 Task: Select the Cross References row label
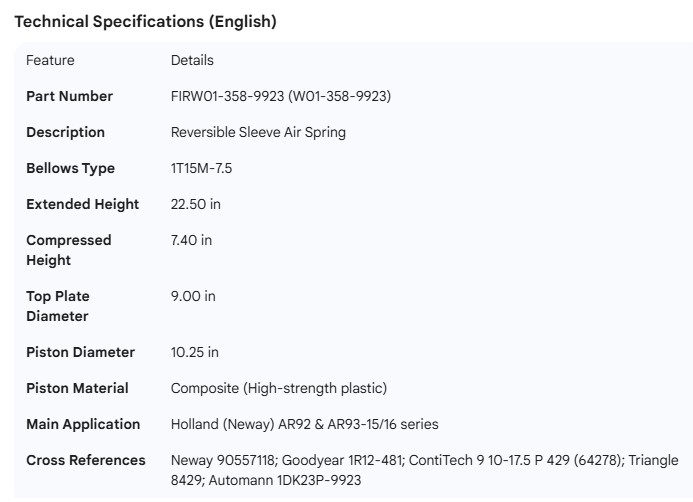pos(85,460)
